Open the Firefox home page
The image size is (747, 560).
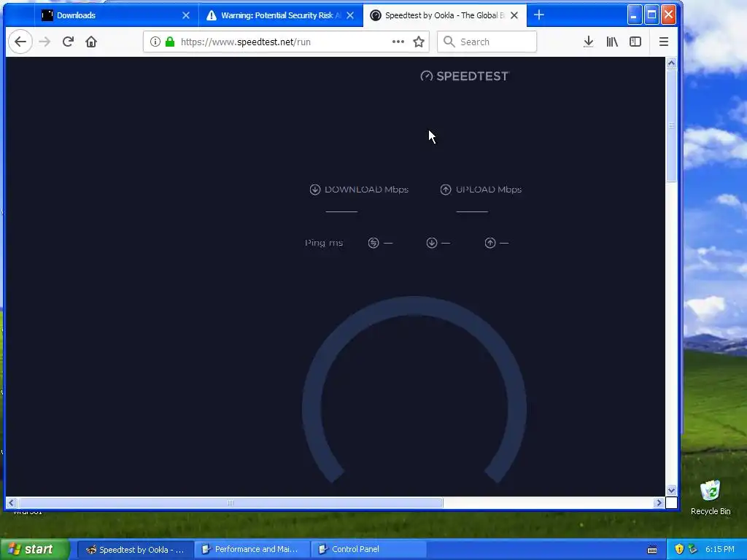point(91,42)
